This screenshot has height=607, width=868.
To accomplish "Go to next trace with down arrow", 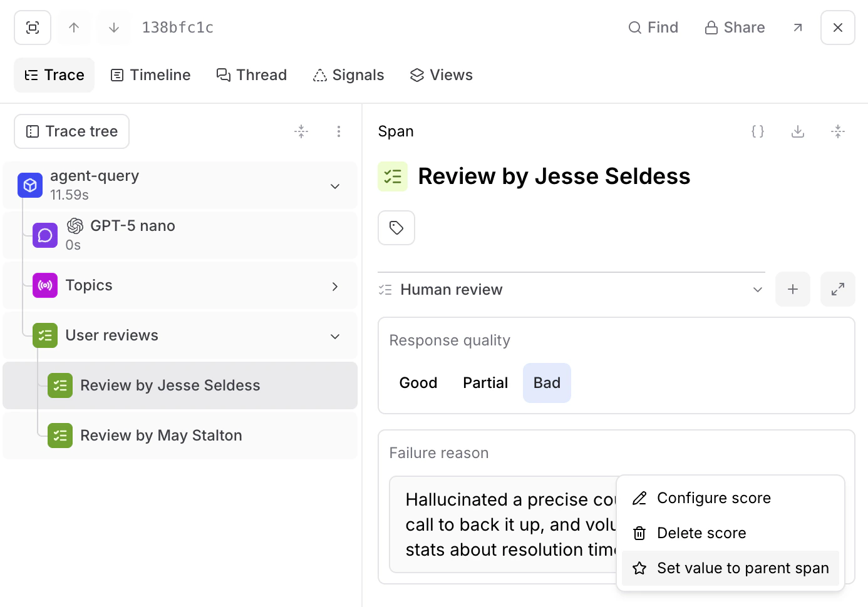I will tap(114, 28).
